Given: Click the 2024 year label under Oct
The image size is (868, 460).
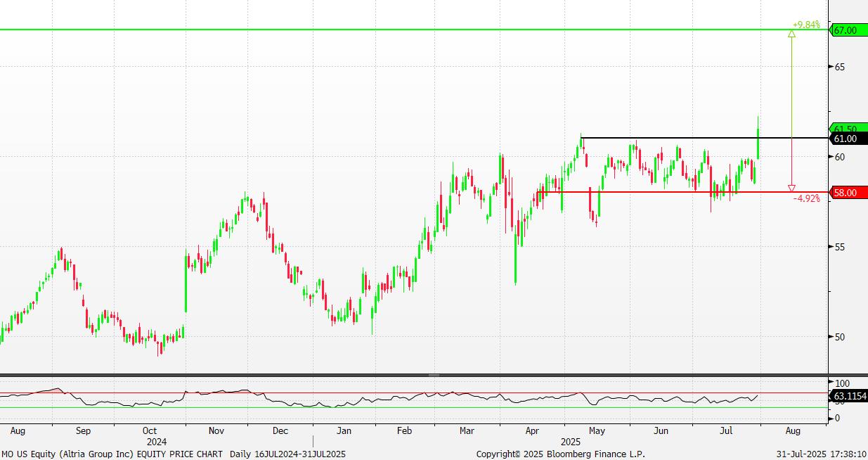Looking at the screenshot, I should (x=157, y=442).
